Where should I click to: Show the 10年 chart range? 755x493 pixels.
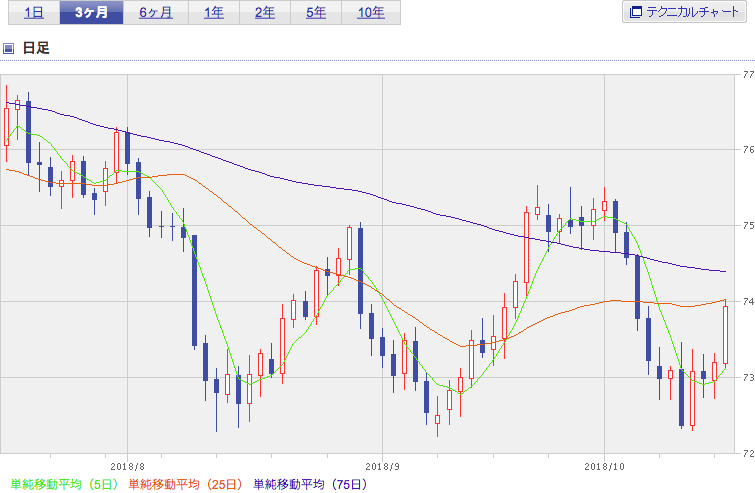371,13
